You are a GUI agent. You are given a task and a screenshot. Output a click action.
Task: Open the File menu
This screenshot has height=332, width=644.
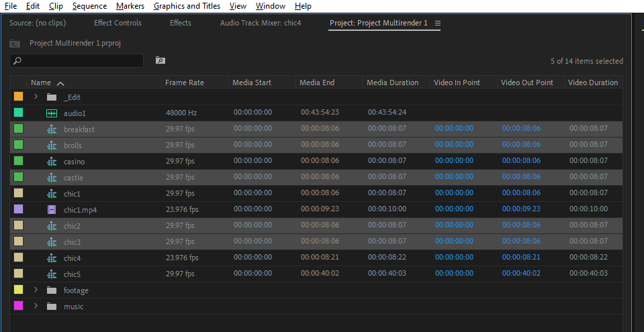(11, 6)
